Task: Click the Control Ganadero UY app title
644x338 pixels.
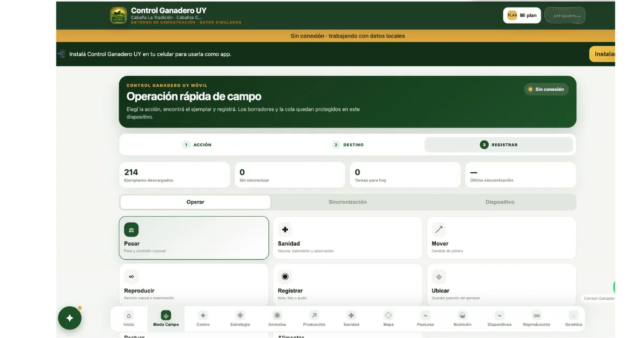Action: [x=169, y=10]
